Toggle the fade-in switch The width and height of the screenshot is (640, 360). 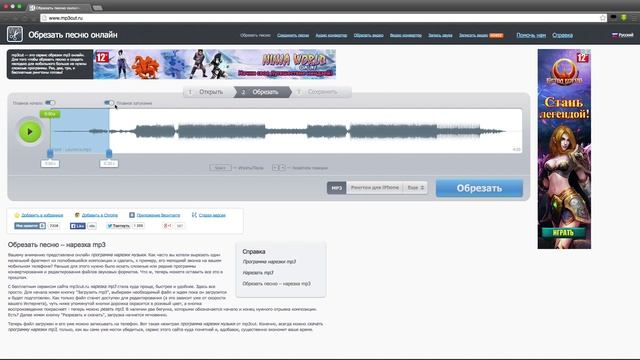[50, 103]
